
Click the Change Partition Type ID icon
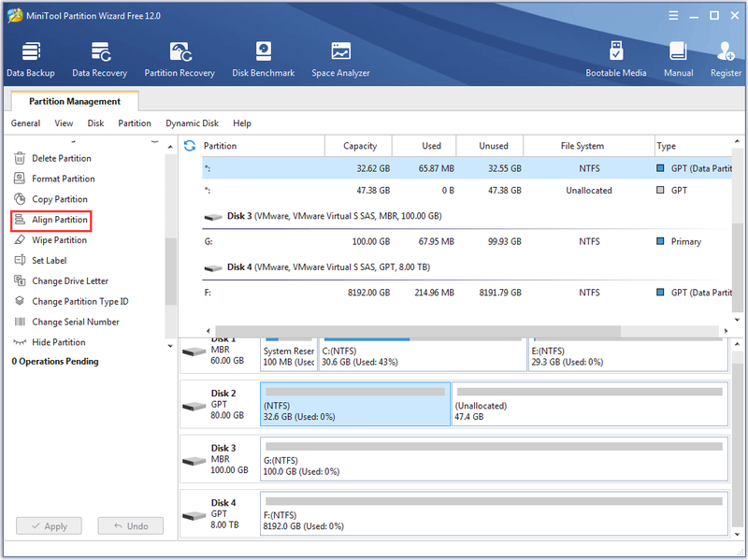[20, 301]
